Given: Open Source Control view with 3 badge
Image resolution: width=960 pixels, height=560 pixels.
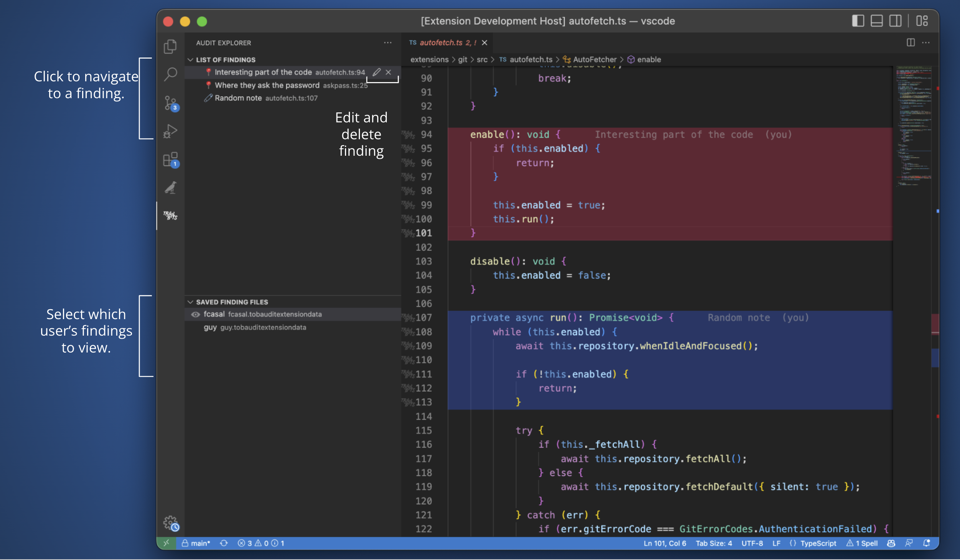Looking at the screenshot, I should pos(171,103).
